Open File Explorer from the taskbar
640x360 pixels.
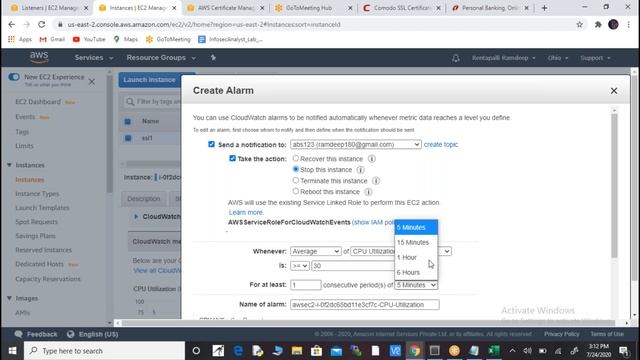[297, 351]
